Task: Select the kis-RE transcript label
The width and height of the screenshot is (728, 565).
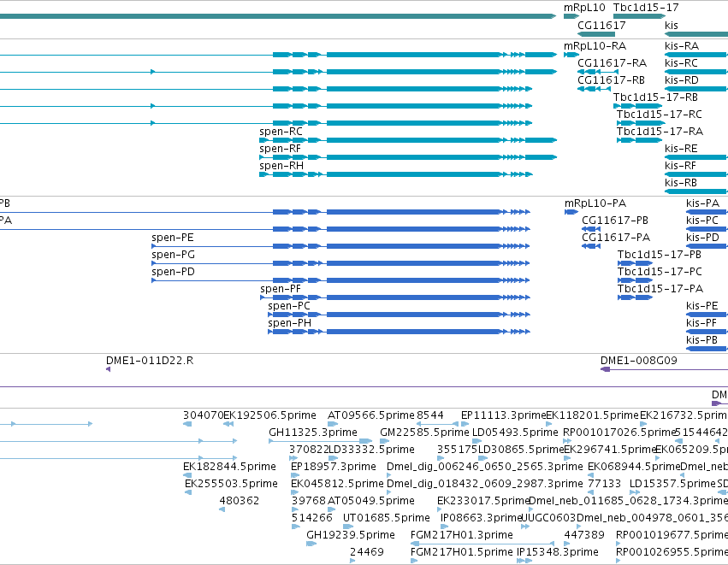Action: click(681, 149)
